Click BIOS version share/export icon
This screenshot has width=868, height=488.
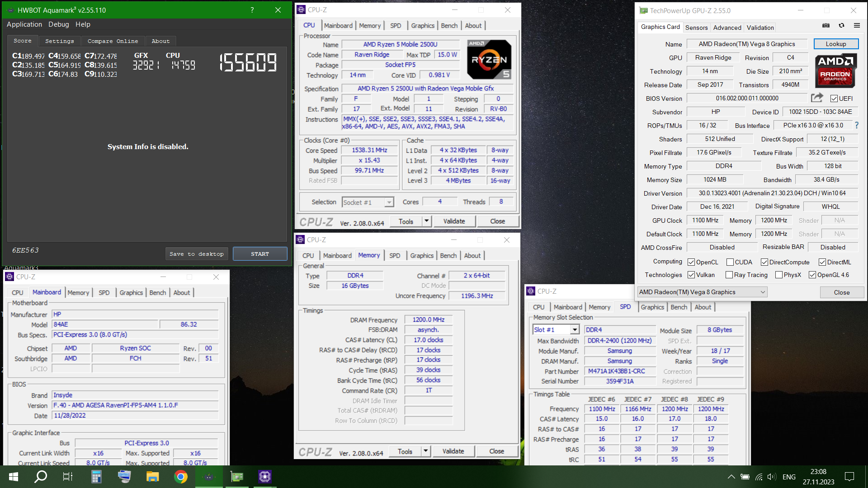816,98
